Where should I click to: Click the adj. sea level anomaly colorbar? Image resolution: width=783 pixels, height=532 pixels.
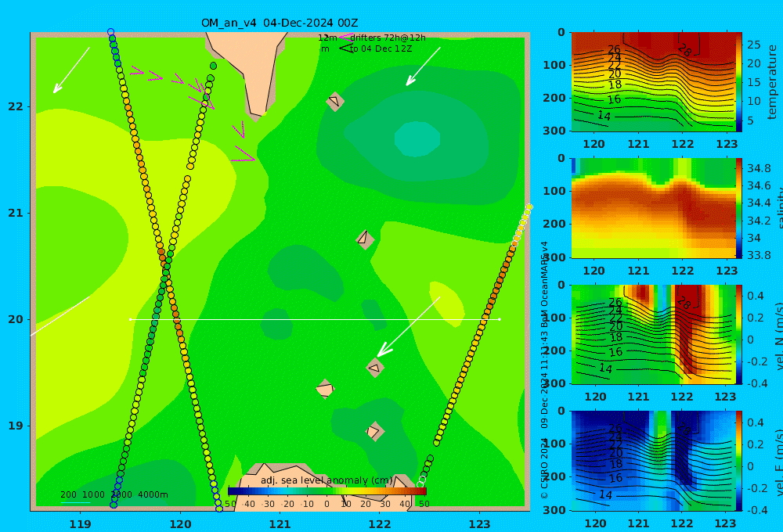click(x=327, y=491)
